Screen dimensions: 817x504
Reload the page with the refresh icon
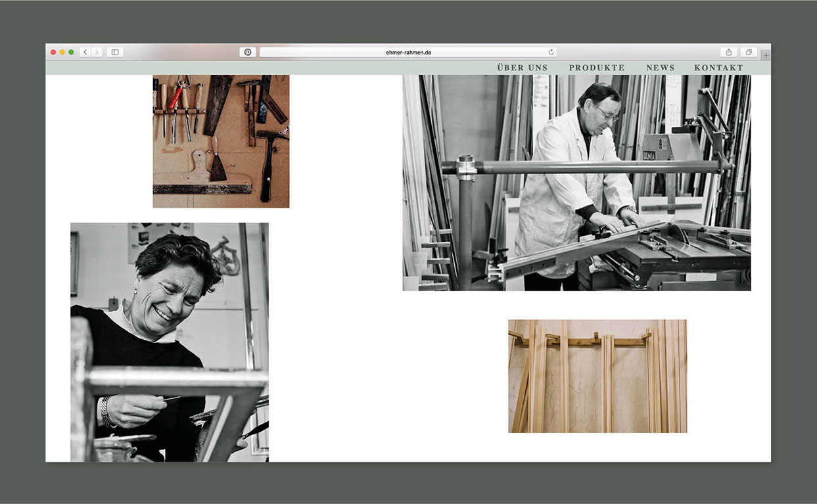tap(551, 52)
